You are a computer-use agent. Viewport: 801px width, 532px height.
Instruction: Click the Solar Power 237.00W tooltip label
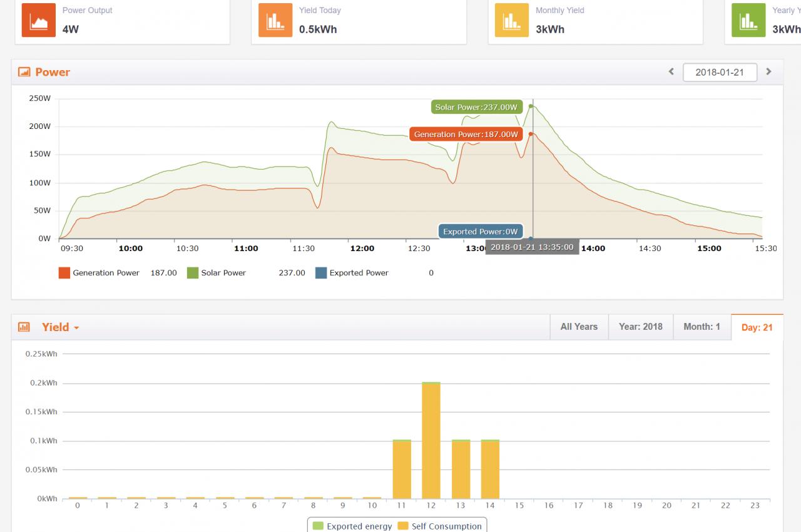(x=476, y=107)
